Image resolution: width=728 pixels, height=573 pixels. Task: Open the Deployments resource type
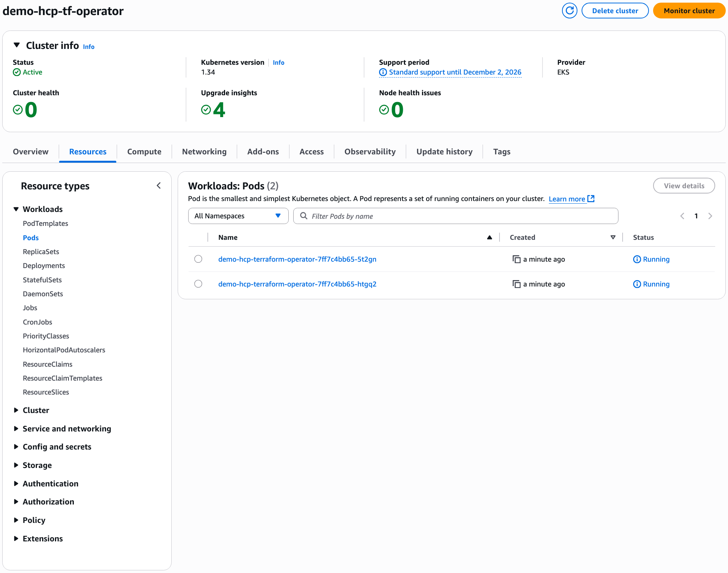(x=44, y=266)
